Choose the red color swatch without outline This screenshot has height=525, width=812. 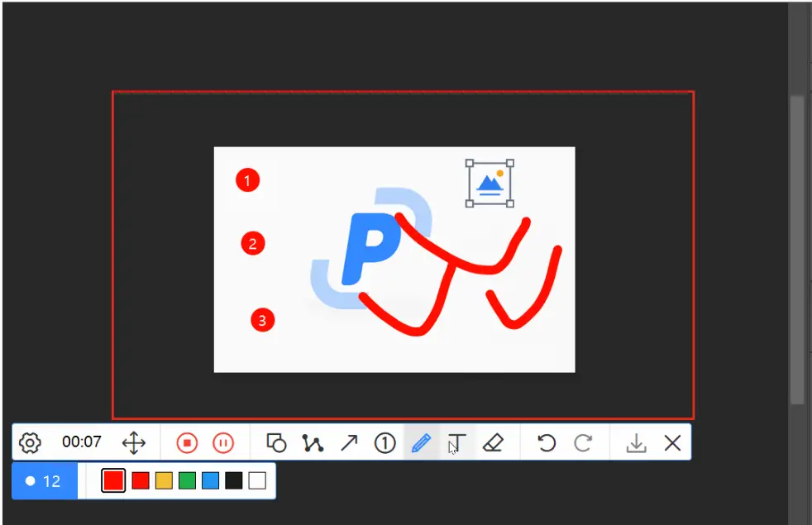(141, 480)
